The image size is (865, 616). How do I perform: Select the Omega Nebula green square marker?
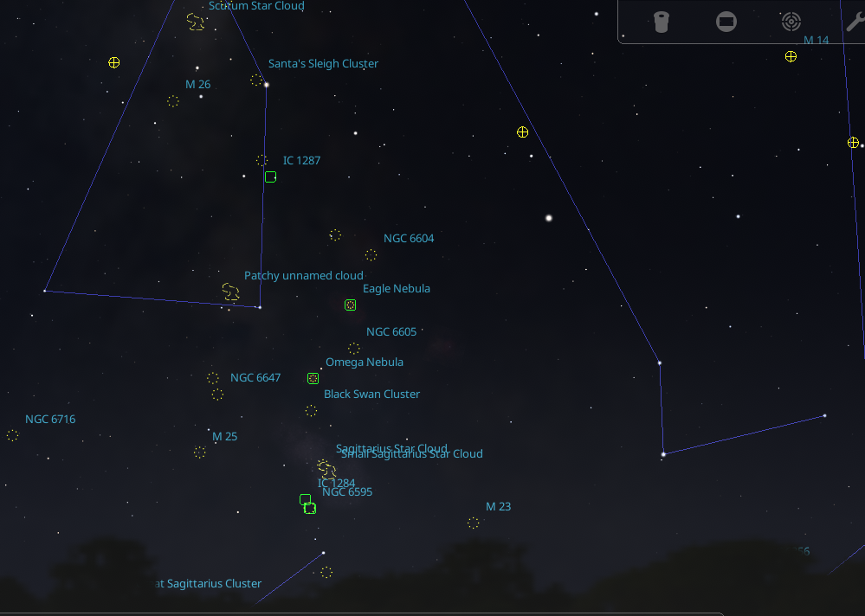[313, 379]
